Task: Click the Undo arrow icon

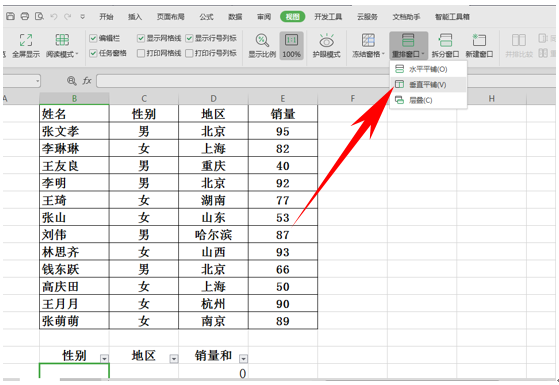Action: pyautogui.click(x=54, y=16)
